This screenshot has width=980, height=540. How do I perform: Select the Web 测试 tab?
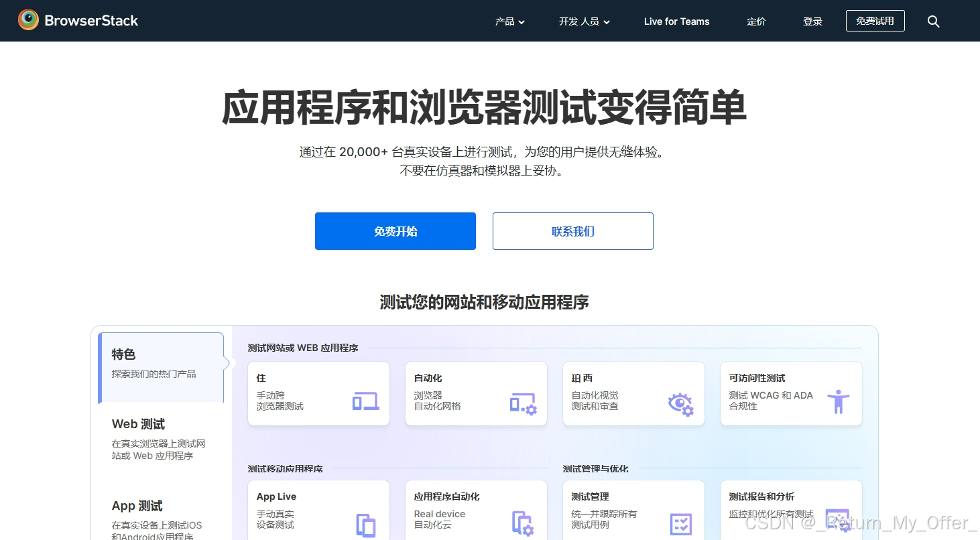point(162,440)
